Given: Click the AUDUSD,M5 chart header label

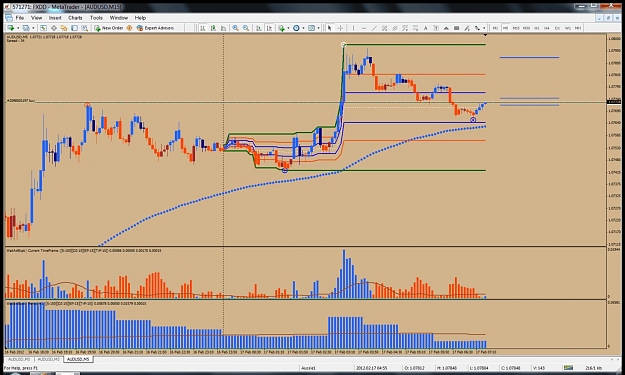Looking at the screenshot, I should (16, 37).
